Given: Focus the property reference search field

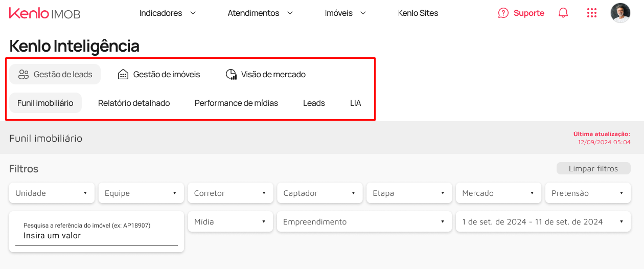Looking at the screenshot, I should [x=97, y=236].
